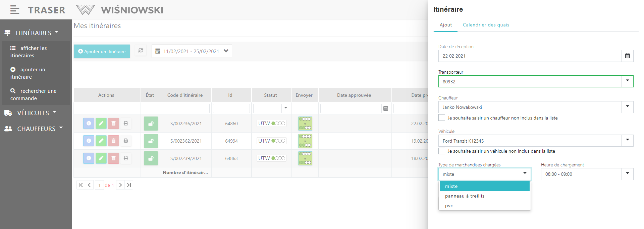The width and height of the screenshot is (644, 229).
Task: Edit itinerary S/002362/2021 with pencil icon
Action: click(x=101, y=141)
